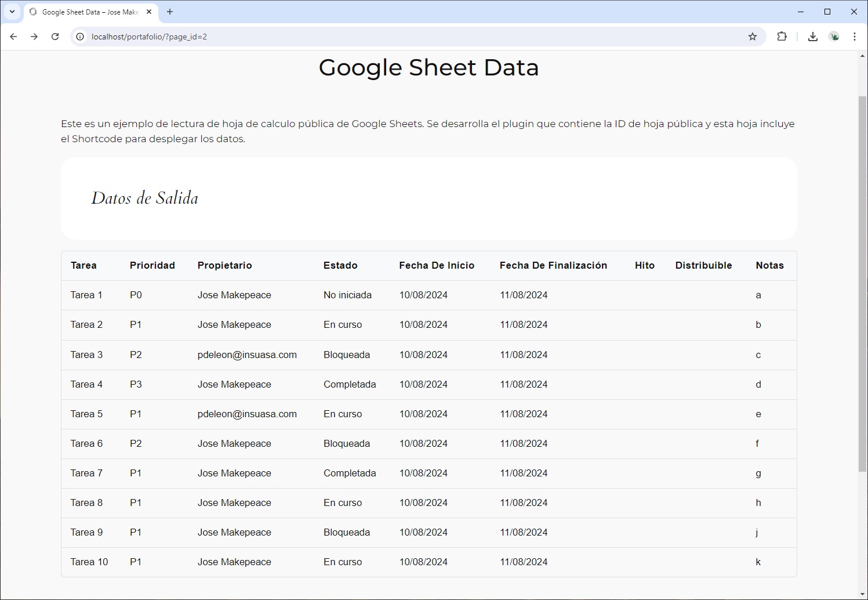This screenshot has width=868, height=600.
Task: Select the Google Sheet Data browser tab
Action: [90, 12]
